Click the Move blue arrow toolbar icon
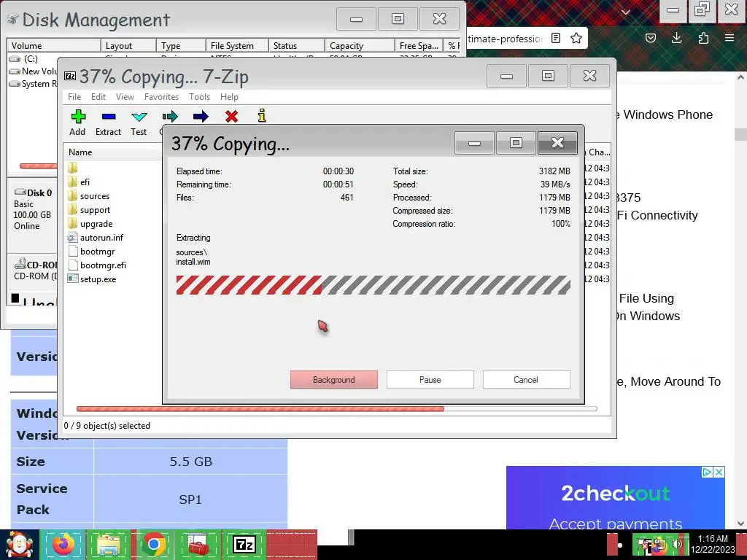The image size is (747, 560). click(201, 116)
